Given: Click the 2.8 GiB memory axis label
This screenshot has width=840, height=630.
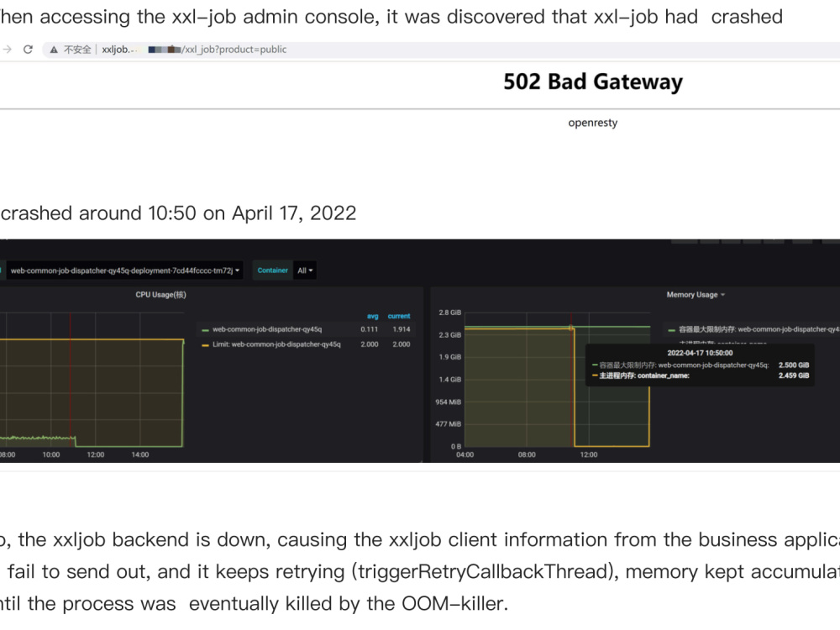Looking at the screenshot, I should pos(449,312).
